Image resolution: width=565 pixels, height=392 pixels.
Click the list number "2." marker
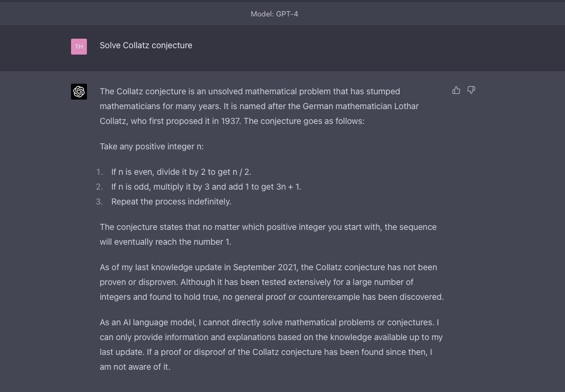100,186
